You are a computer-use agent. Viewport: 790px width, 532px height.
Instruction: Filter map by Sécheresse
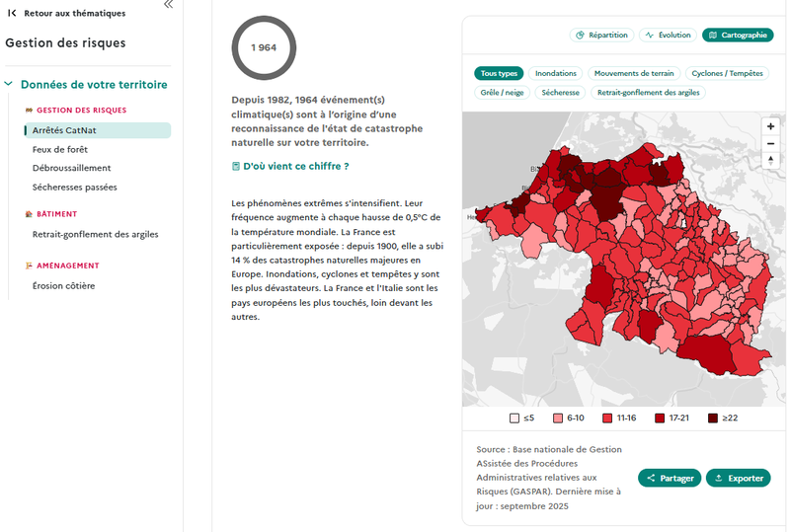point(560,92)
